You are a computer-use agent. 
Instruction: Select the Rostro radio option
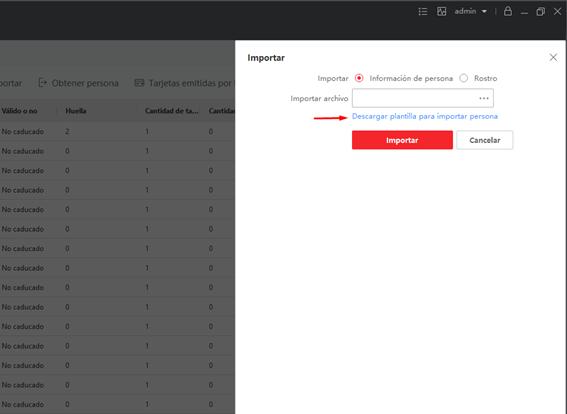(464, 78)
